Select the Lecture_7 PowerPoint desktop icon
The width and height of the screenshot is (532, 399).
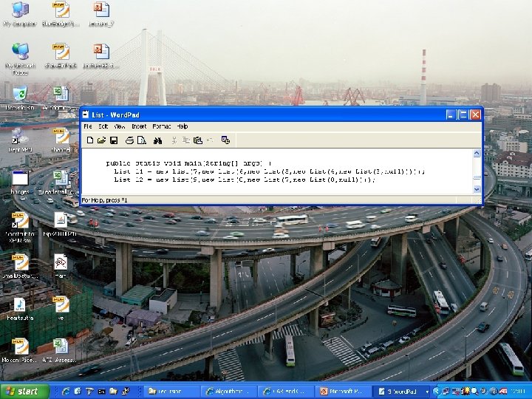pyautogui.click(x=101, y=14)
